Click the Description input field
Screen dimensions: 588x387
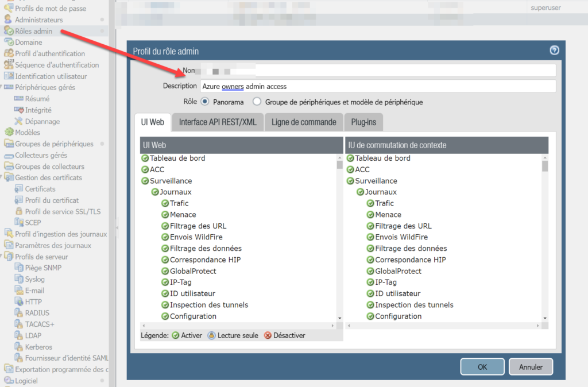tap(378, 86)
